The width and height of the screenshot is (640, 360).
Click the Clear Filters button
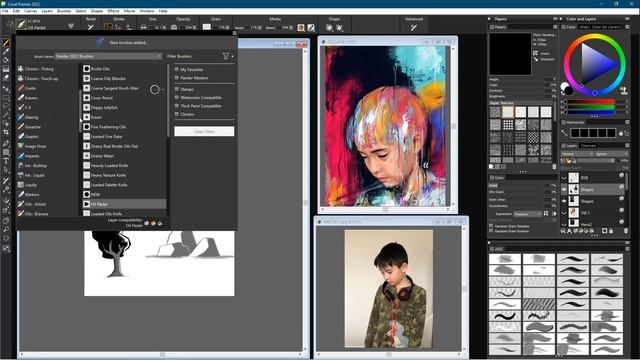click(x=204, y=131)
